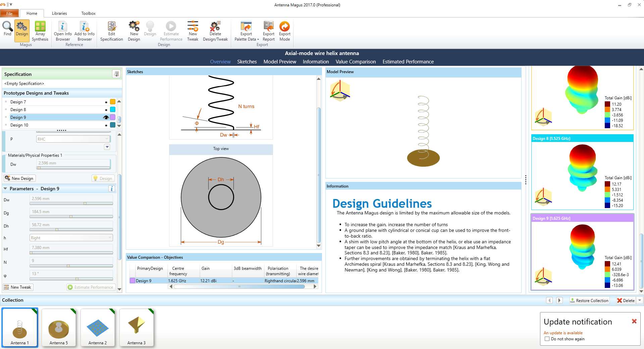Switch to Export Mode
This screenshot has height=349, width=644.
pyautogui.click(x=284, y=26)
